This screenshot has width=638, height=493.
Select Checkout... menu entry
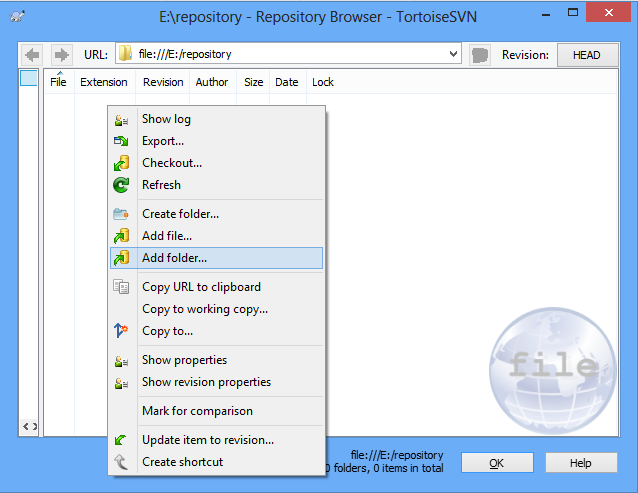click(x=216, y=163)
